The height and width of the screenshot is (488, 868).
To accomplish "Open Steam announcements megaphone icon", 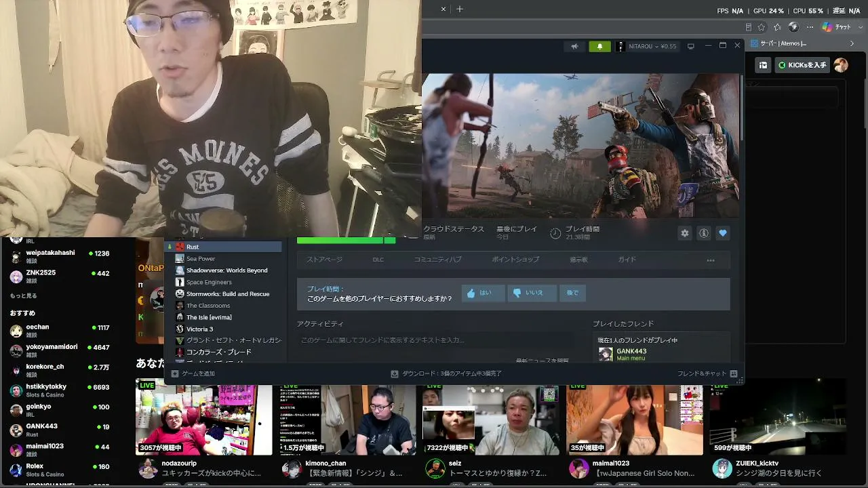I will 574,46.
